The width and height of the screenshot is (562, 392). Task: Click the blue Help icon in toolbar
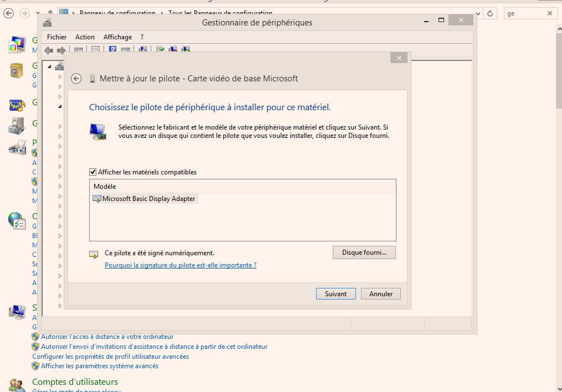[112, 49]
